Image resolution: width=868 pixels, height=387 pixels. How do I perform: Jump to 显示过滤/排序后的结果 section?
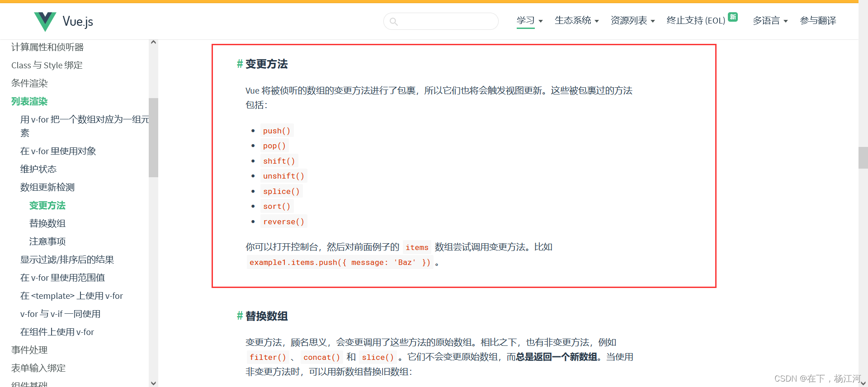pos(67,260)
